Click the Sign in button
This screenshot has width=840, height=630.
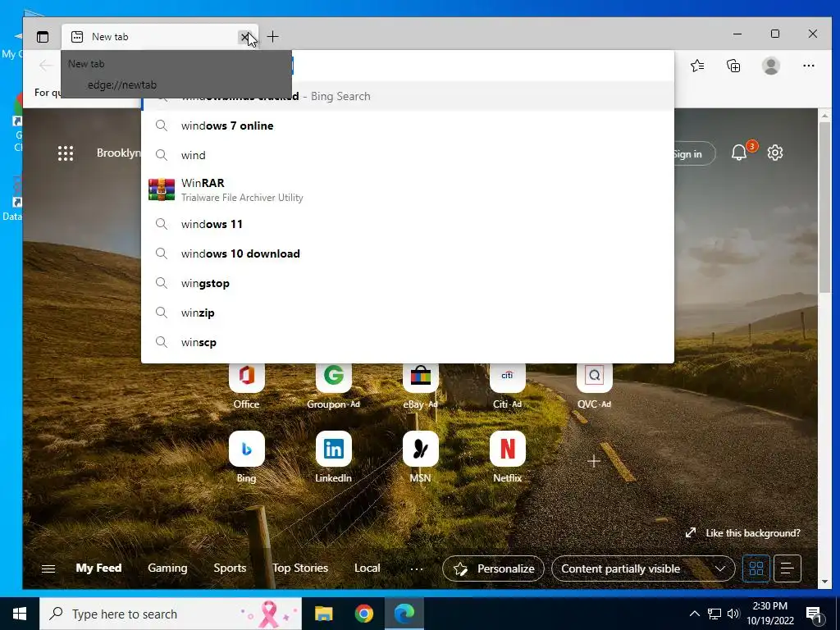click(694, 153)
